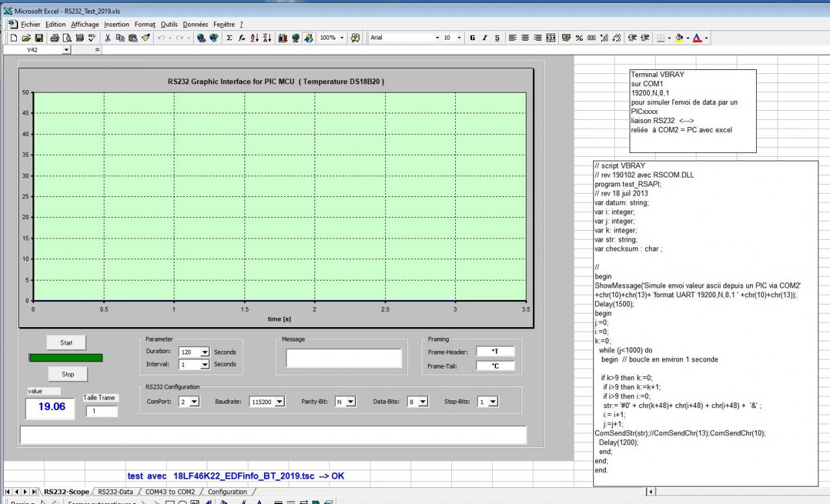Viewport: 830px width, 504px height.
Task: Select the Format Painter brush
Action: click(146, 38)
